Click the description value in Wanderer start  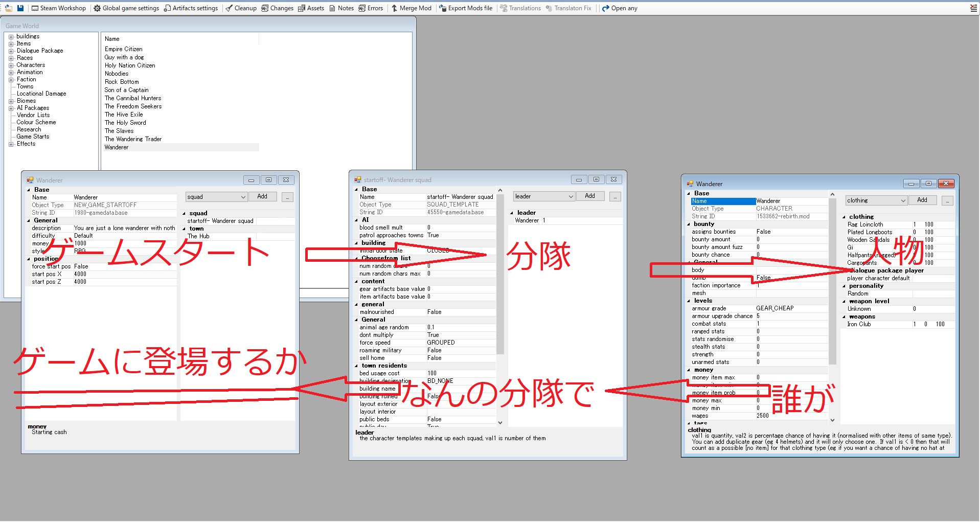click(125, 228)
